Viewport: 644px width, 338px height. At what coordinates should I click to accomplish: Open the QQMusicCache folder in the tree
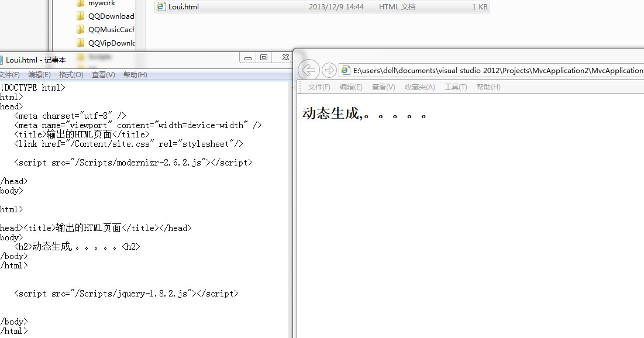[x=111, y=30]
